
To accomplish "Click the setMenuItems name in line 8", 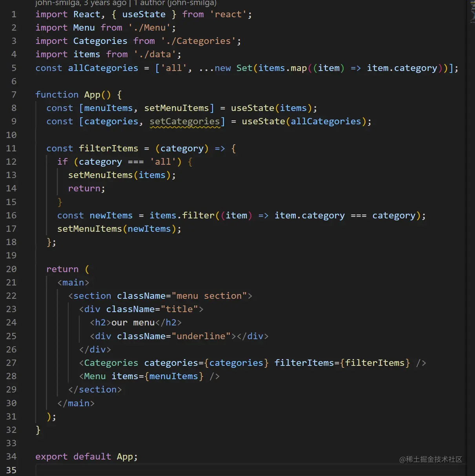I will point(177,108).
